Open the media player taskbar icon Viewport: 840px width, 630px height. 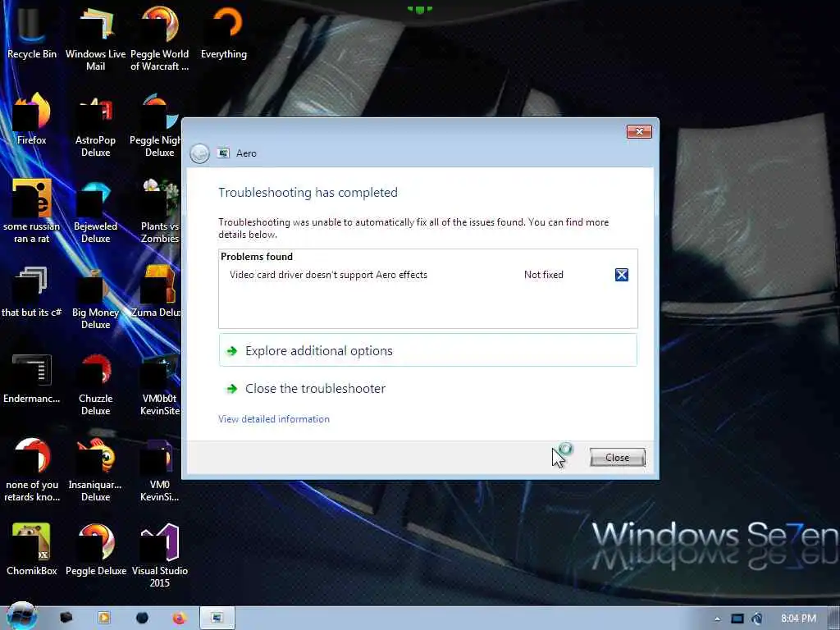tap(104, 619)
